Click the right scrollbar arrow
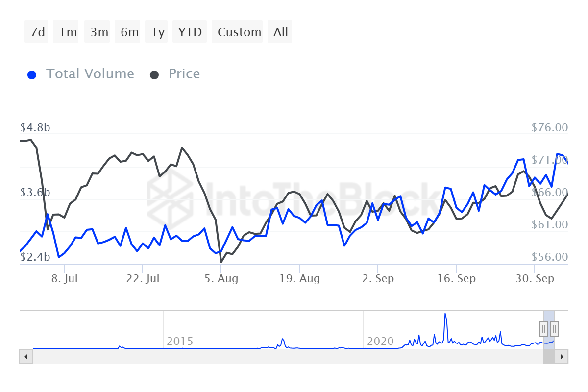Viewport: 588px width, 392px height. (x=563, y=357)
